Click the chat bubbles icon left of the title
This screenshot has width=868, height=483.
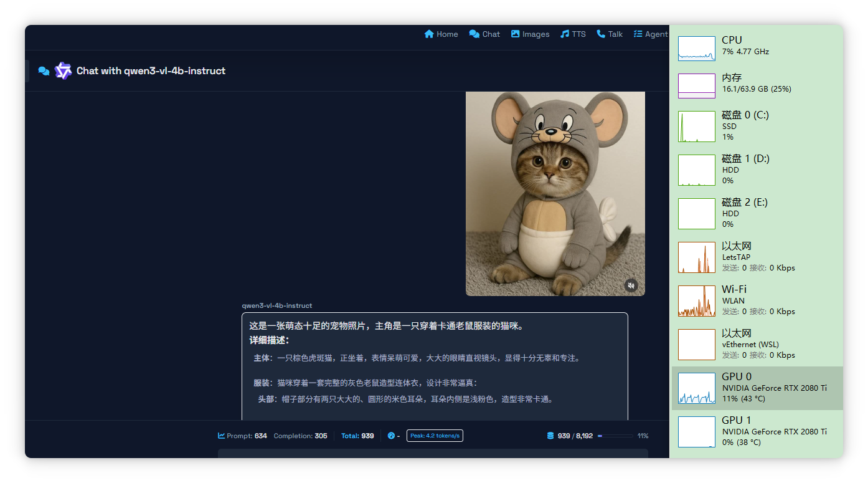(x=43, y=71)
